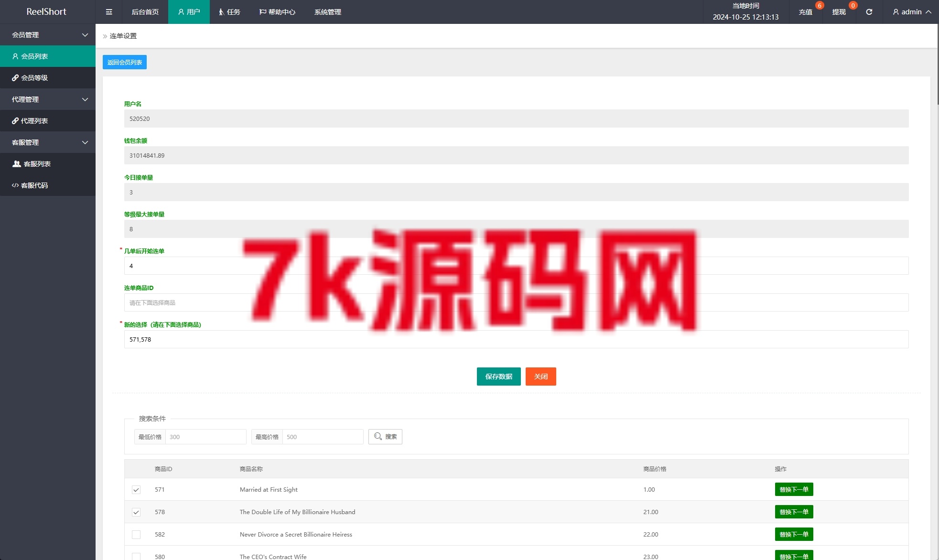
Task: Uncheck the checkbox for product 578
Action: coord(136,512)
